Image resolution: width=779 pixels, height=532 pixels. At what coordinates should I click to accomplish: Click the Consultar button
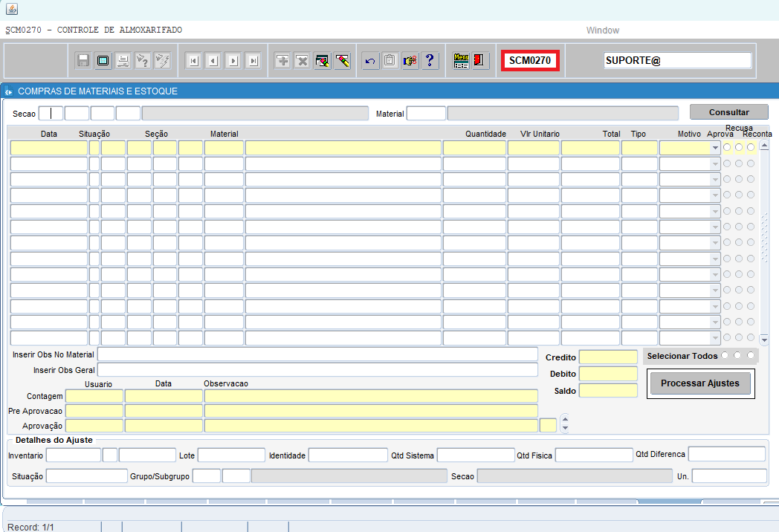point(728,112)
